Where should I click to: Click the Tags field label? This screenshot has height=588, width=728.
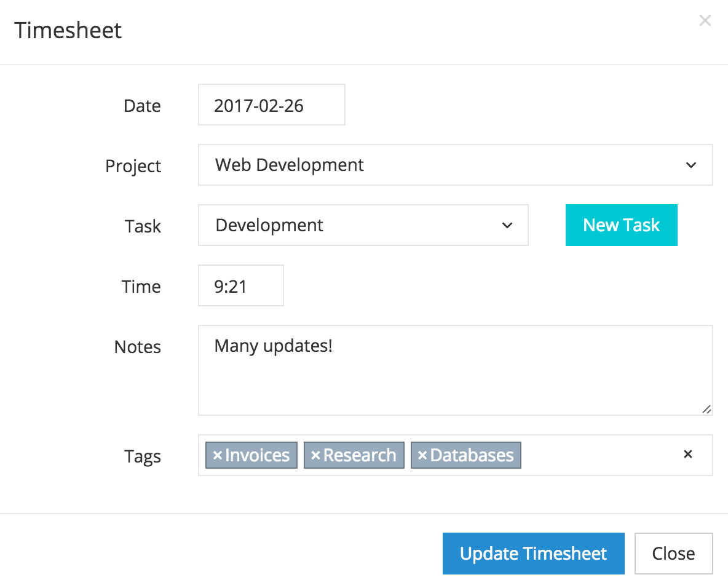pos(143,456)
